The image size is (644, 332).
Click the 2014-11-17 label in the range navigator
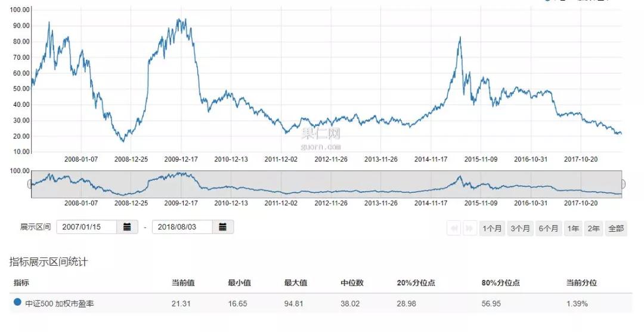click(431, 203)
